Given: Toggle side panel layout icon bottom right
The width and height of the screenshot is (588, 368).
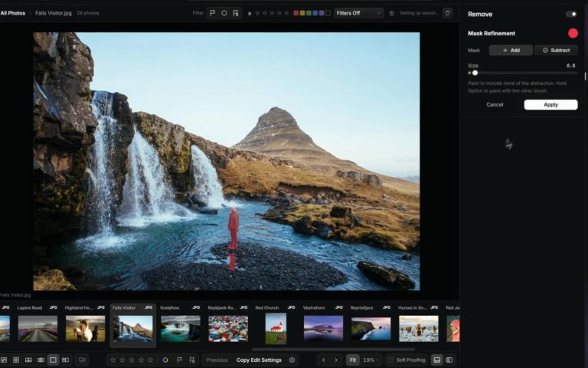Looking at the screenshot, I should click(449, 360).
